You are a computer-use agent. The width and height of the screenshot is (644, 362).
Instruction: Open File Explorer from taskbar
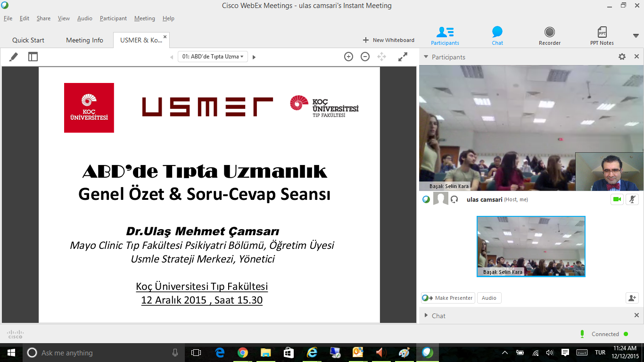click(266, 353)
